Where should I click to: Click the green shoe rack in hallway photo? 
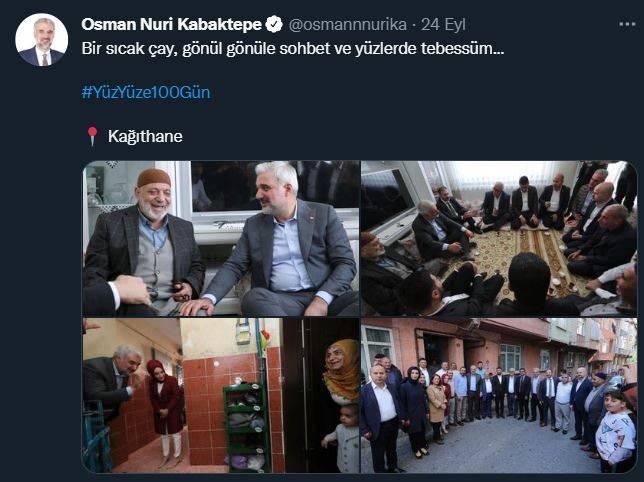point(246,426)
